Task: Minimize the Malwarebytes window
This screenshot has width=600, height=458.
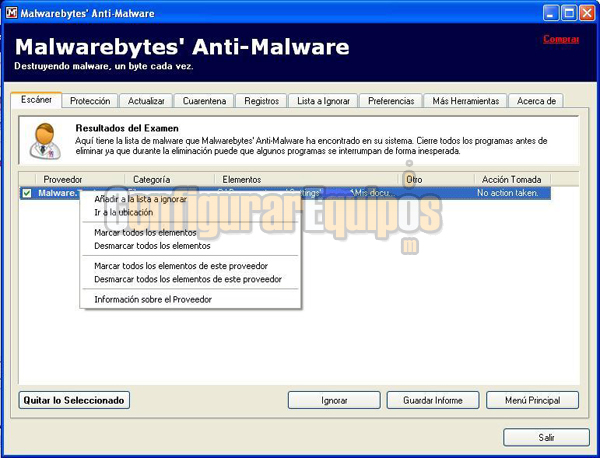Action: pyautogui.click(x=551, y=13)
